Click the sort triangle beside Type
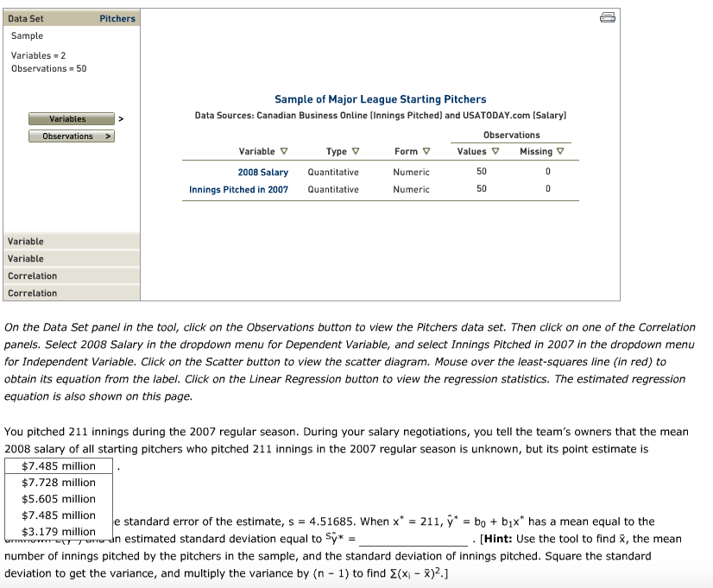713x588 pixels. coord(355,150)
